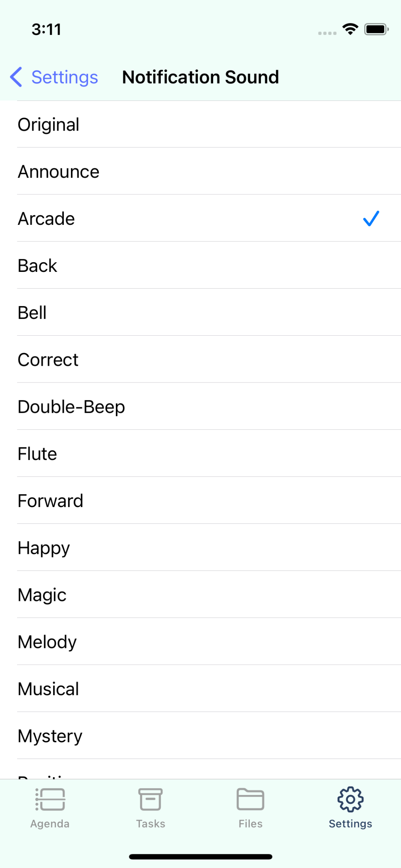Open the Tasks archive box icon
The width and height of the screenshot is (401, 868).
pos(150,799)
